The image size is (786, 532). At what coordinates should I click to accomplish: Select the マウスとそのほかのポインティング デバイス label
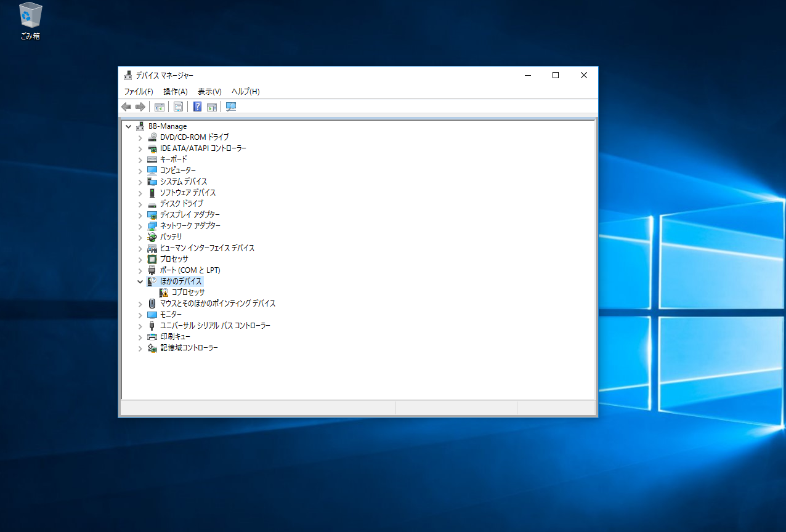[218, 304]
